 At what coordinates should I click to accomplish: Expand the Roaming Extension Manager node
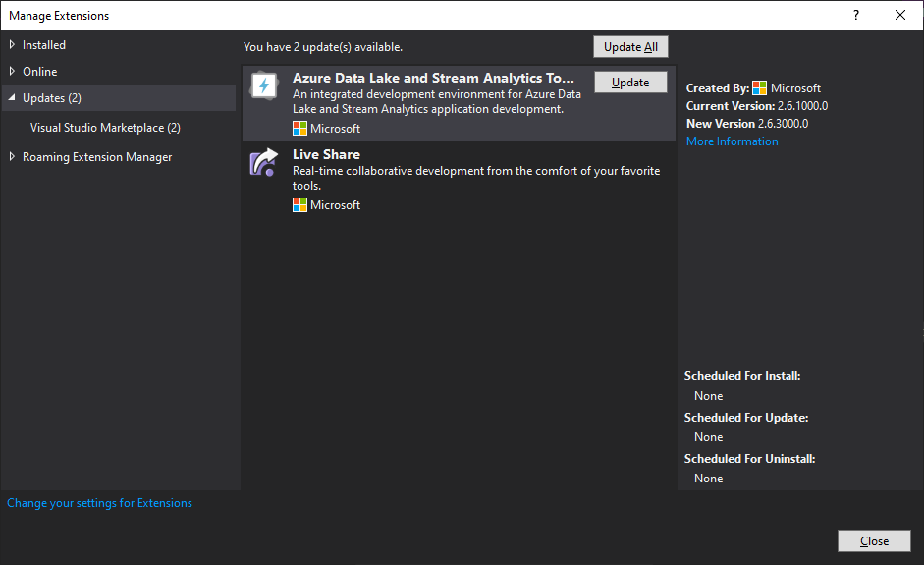coord(12,157)
